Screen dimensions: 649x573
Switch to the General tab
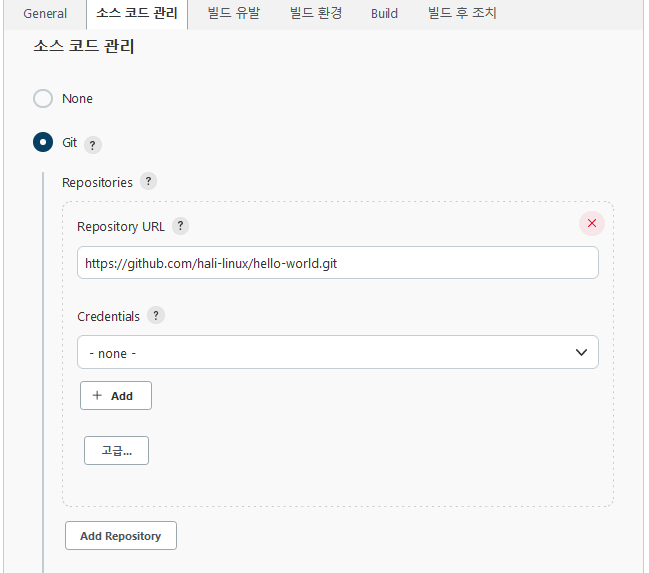coord(45,14)
